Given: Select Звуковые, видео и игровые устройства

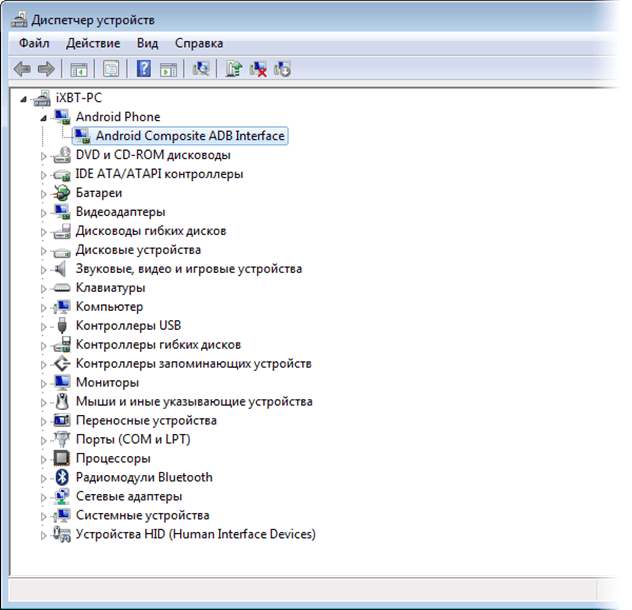Looking at the screenshot, I should (x=189, y=269).
